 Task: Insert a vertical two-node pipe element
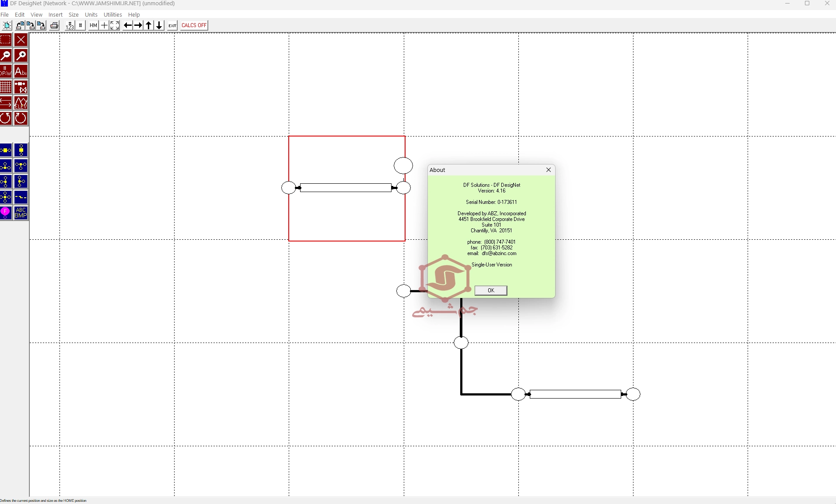coord(21,150)
